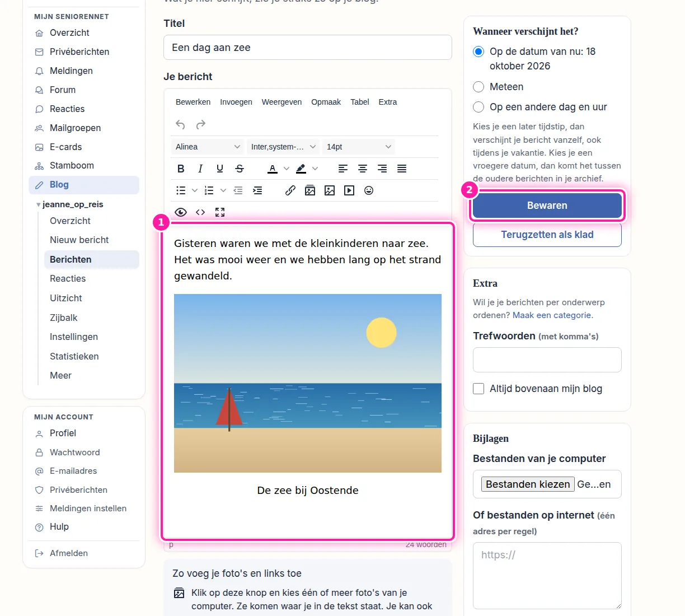Open the Weergeven menu
Screen dimensions: 685x616
281,102
